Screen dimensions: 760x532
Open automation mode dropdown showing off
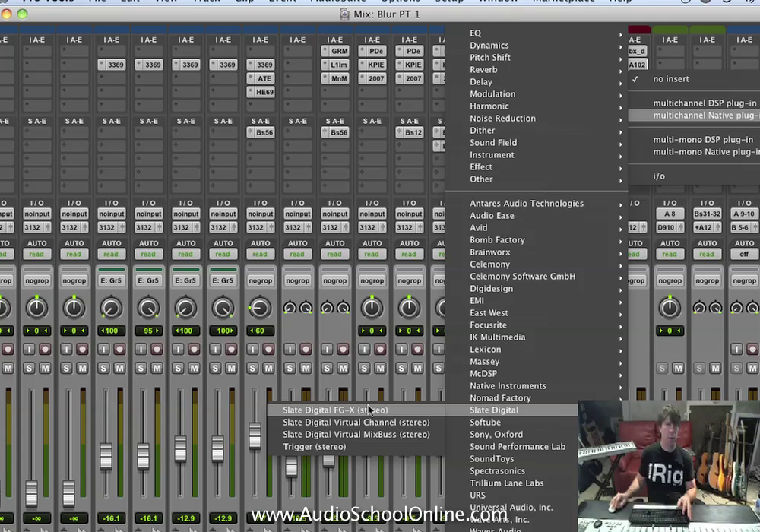744,254
